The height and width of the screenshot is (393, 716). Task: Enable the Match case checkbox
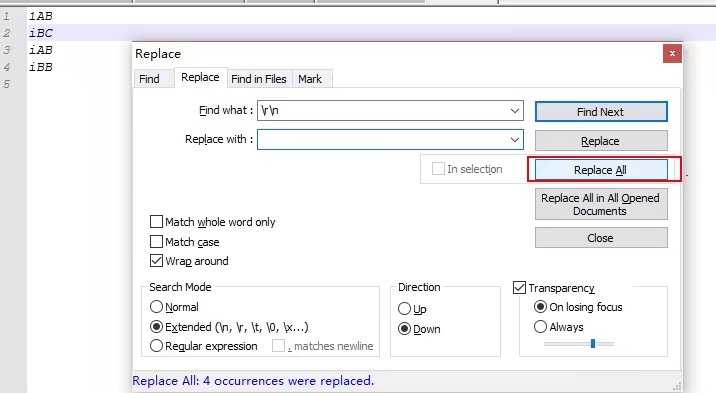pos(156,241)
